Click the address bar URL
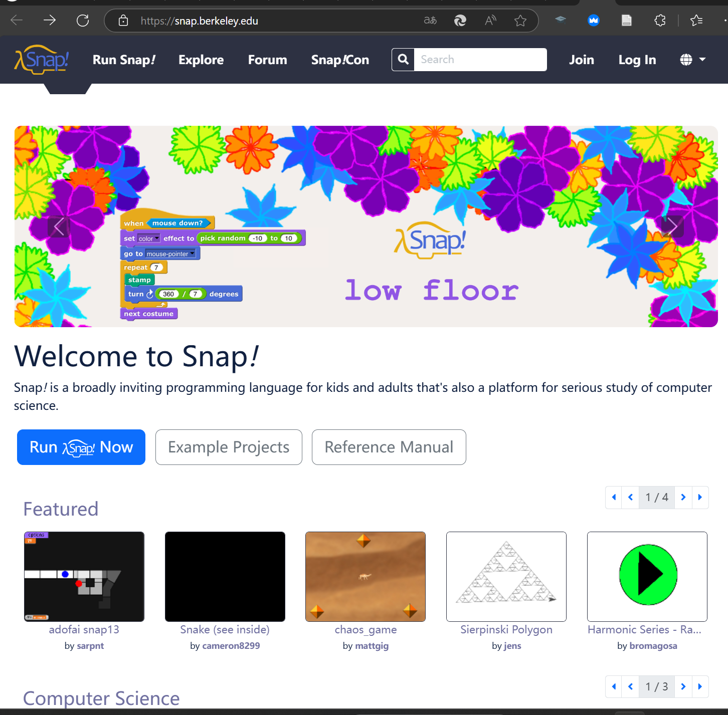 (x=200, y=21)
